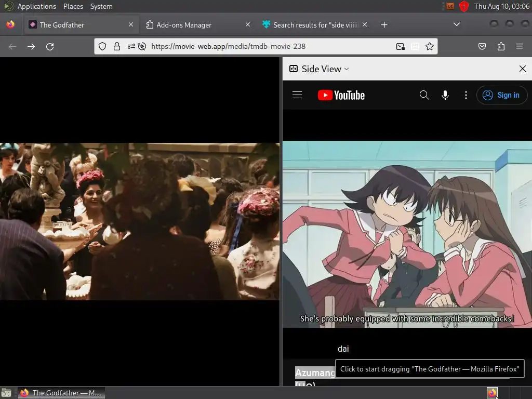Open the Firefox application menu
The height and width of the screenshot is (399, 532).
520,46
